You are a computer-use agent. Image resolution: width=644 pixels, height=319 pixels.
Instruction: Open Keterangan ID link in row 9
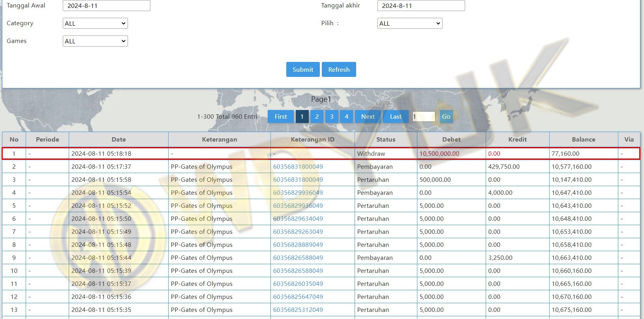pyautogui.click(x=298, y=257)
